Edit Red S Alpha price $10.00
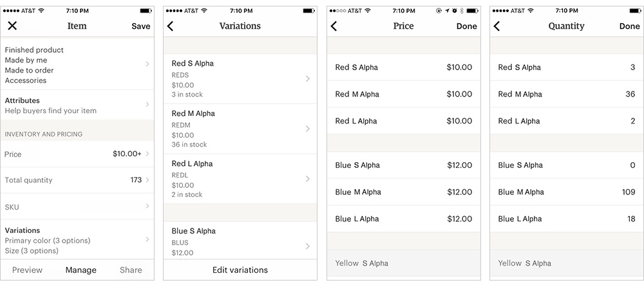Viewport: 644px width, 287px height. pyautogui.click(x=459, y=68)
